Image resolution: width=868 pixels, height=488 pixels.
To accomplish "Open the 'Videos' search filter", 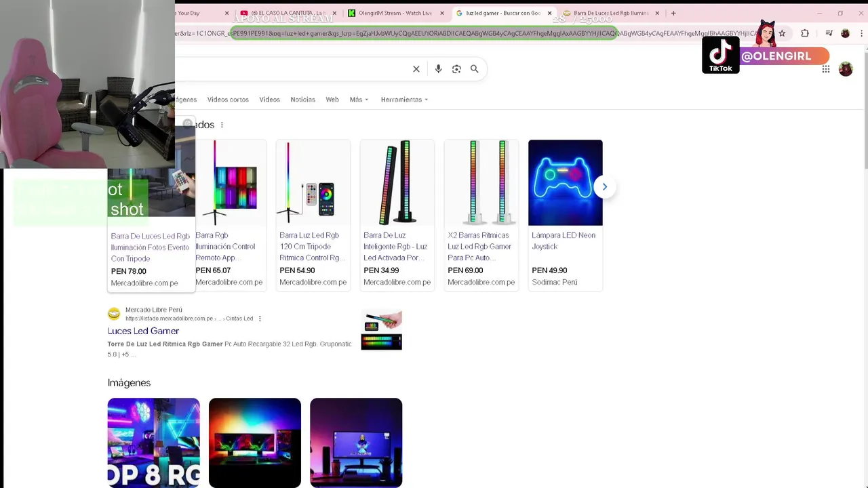I will tap(269, 100).
